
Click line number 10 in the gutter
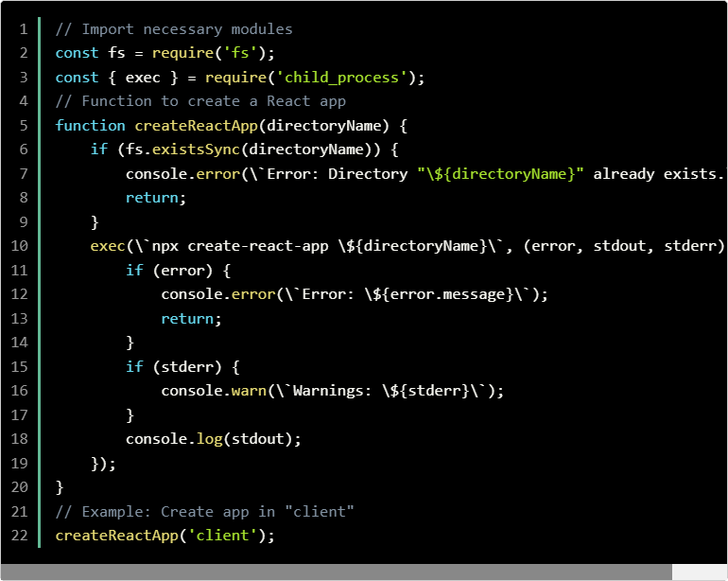tap(20, 245)
